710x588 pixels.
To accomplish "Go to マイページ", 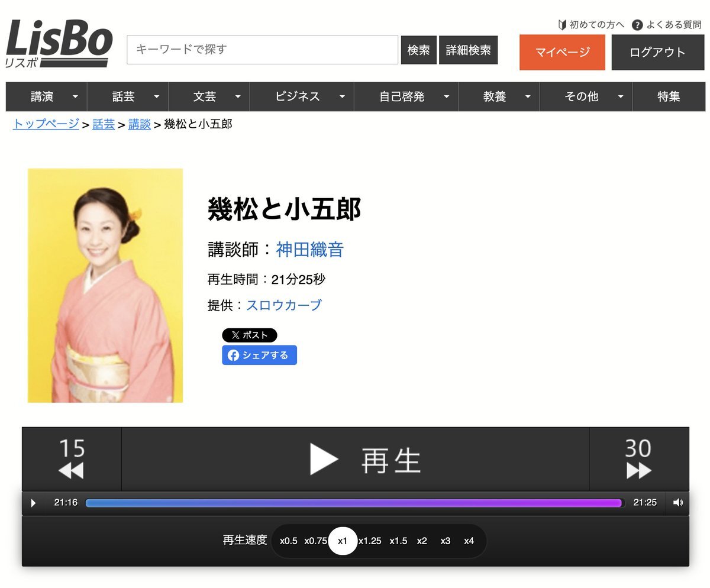I will point(563,52).
